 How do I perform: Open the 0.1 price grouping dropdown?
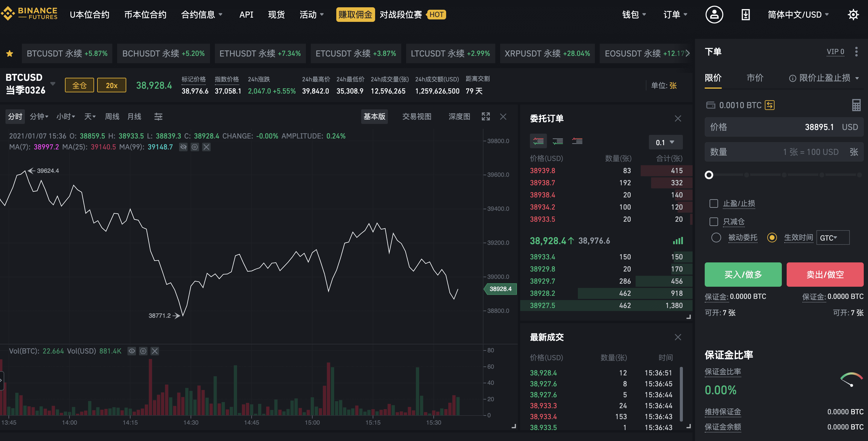click(x=666, y=142)
